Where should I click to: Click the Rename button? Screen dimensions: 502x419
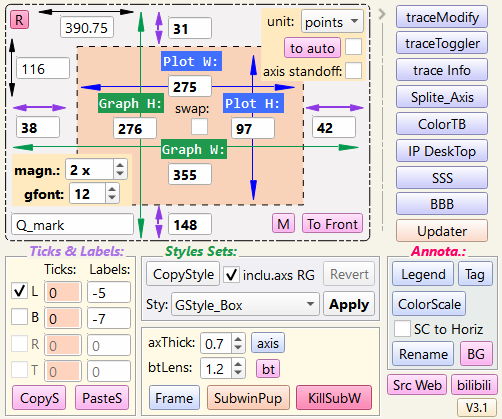coord(423,354)
